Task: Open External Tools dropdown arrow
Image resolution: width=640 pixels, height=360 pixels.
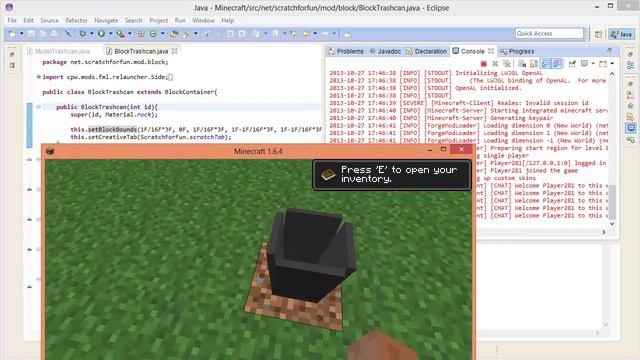Action: coord(129,34)
